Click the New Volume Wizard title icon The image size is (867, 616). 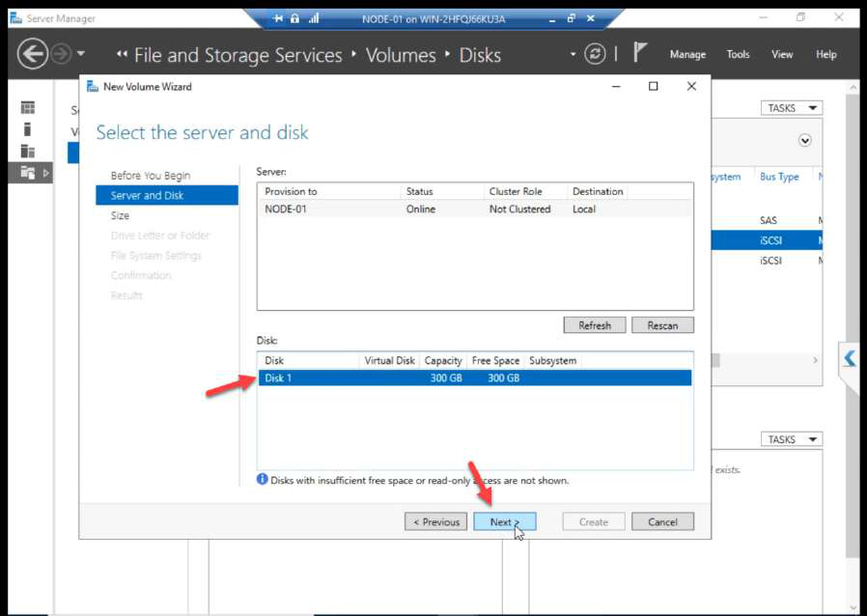coord(93,86)
